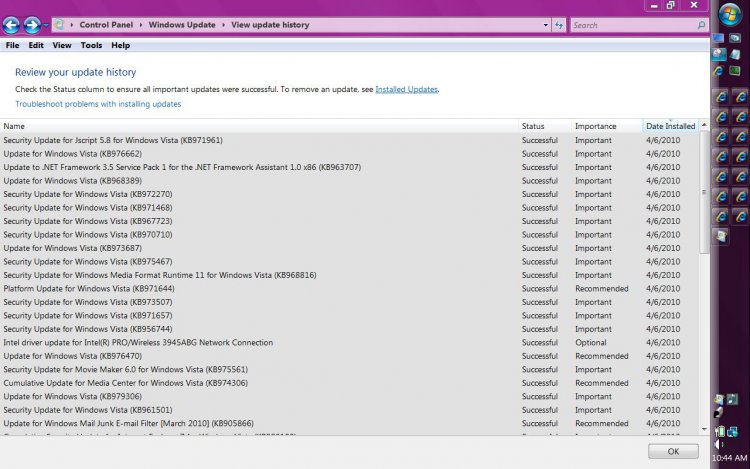Go back using the Back arrow button
This screenshot has width=750, height=469.
coord(11,25)
